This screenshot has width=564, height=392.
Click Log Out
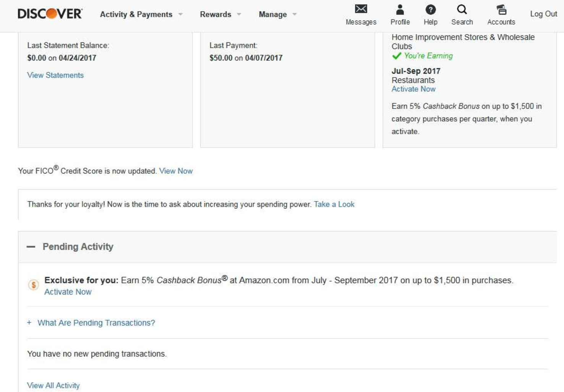click(x=543, y=14)
